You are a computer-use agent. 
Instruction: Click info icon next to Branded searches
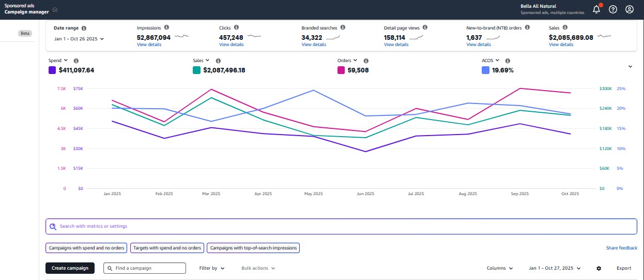pyautogui.click(x=343, y=27)
